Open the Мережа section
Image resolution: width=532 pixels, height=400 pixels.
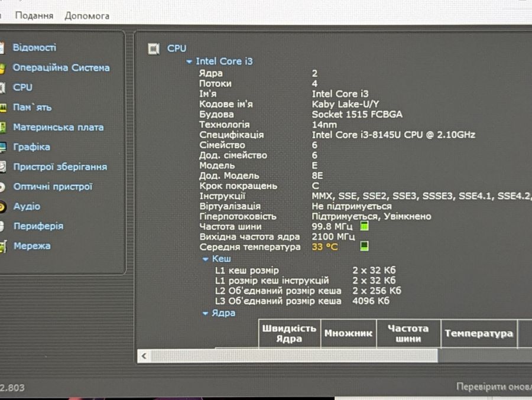(x=32, y=246)
